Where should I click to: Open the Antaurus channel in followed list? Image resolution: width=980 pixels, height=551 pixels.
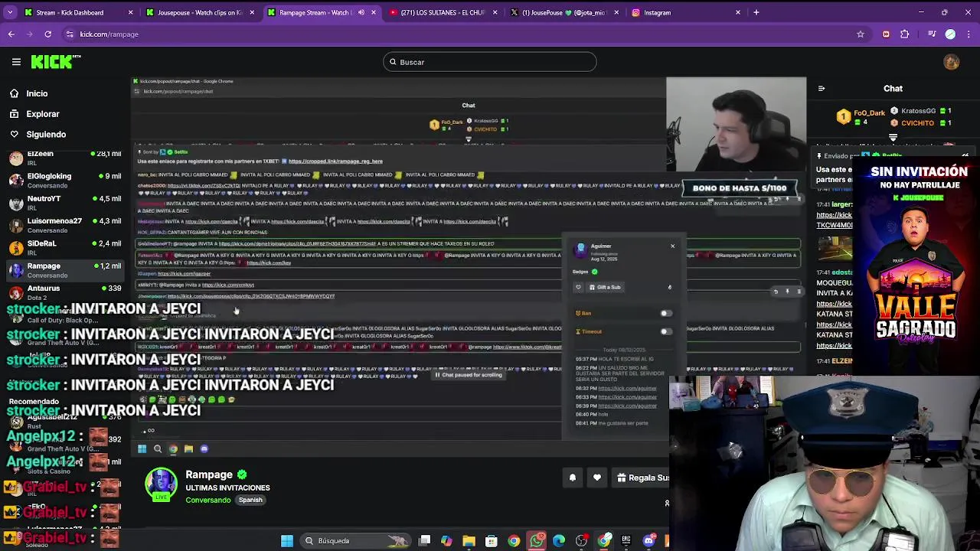click(65, 292)
